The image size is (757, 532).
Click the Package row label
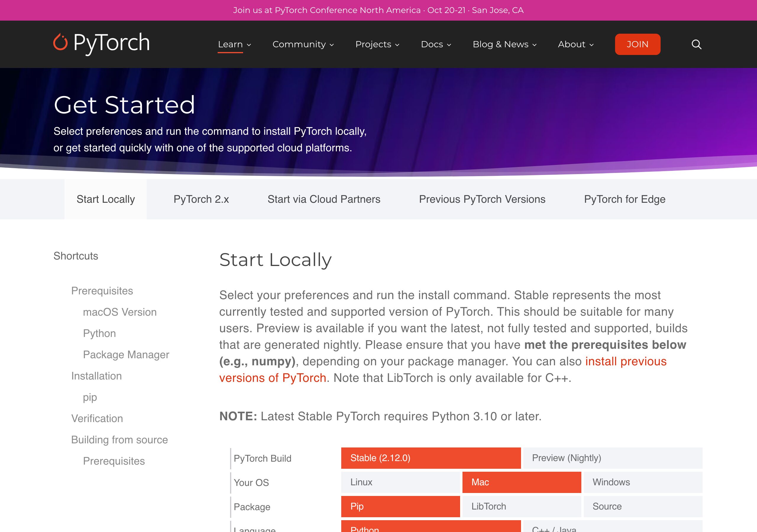[252, 507]
